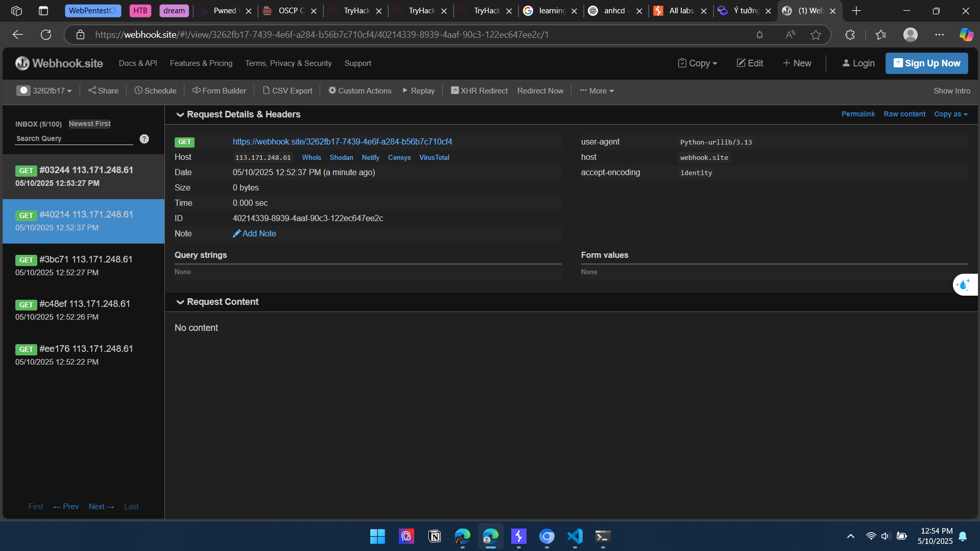Click the Sign Up Now button

[x=926, y=63]
